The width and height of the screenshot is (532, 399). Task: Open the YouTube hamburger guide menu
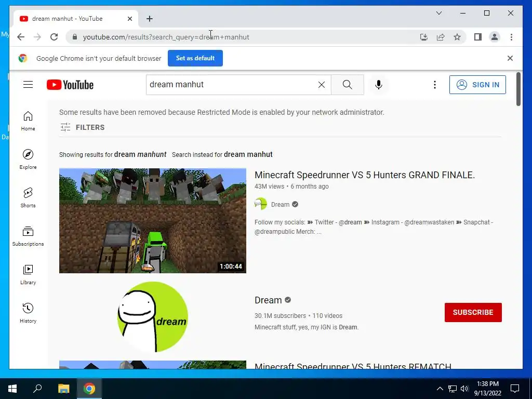tap(28, 85)
